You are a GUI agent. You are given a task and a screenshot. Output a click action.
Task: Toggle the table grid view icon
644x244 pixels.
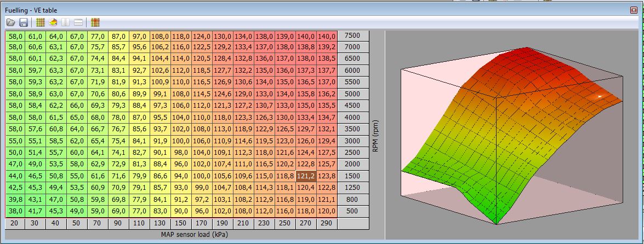pyautogui.click(x=40, y=22)
